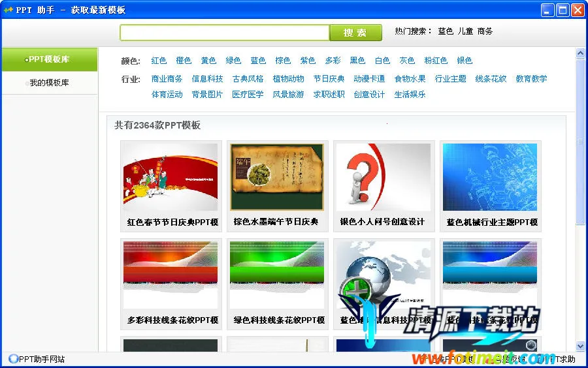Screen dimensions: 588x368
Task: Filter templates by 粉红色 color
Action: 436,61
